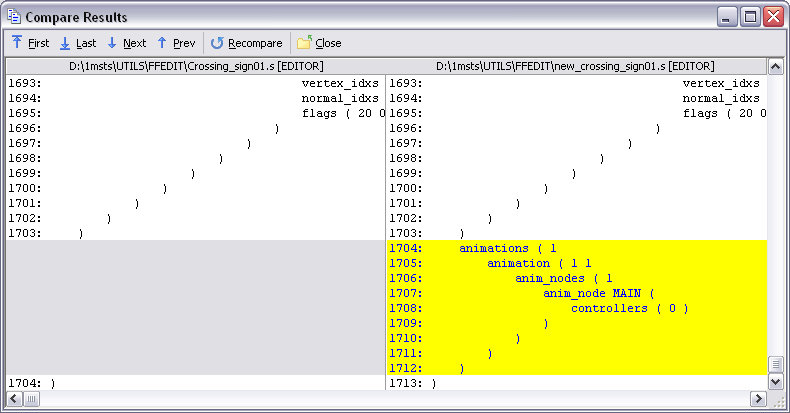Click line 1710 in the right pane

click(x=577, y=338)
